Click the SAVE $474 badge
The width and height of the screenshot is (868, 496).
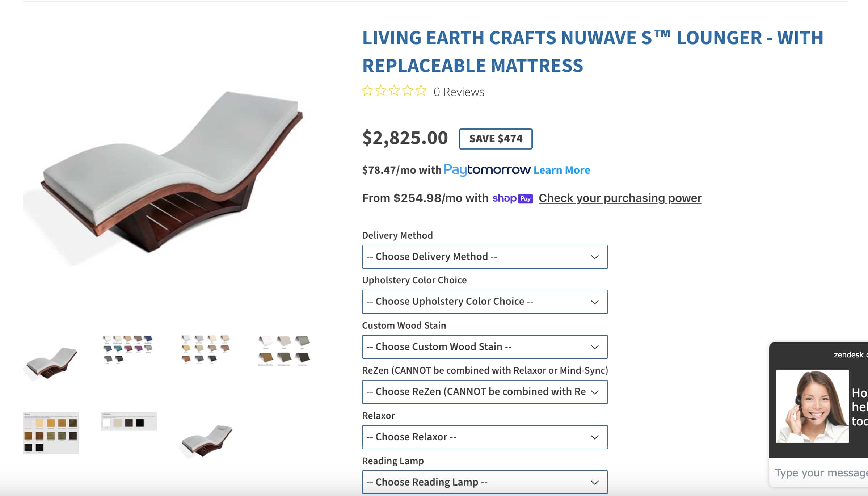pos(496,139)
